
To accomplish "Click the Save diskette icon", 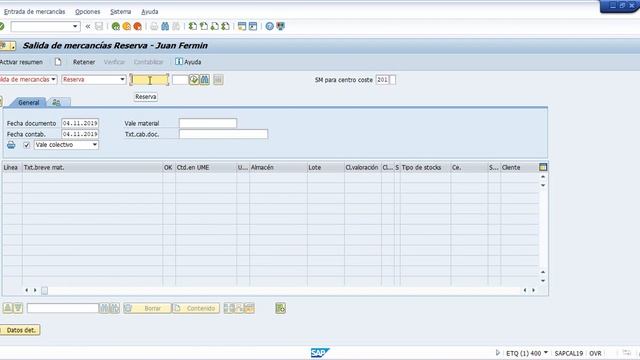I will click(99, 27).
